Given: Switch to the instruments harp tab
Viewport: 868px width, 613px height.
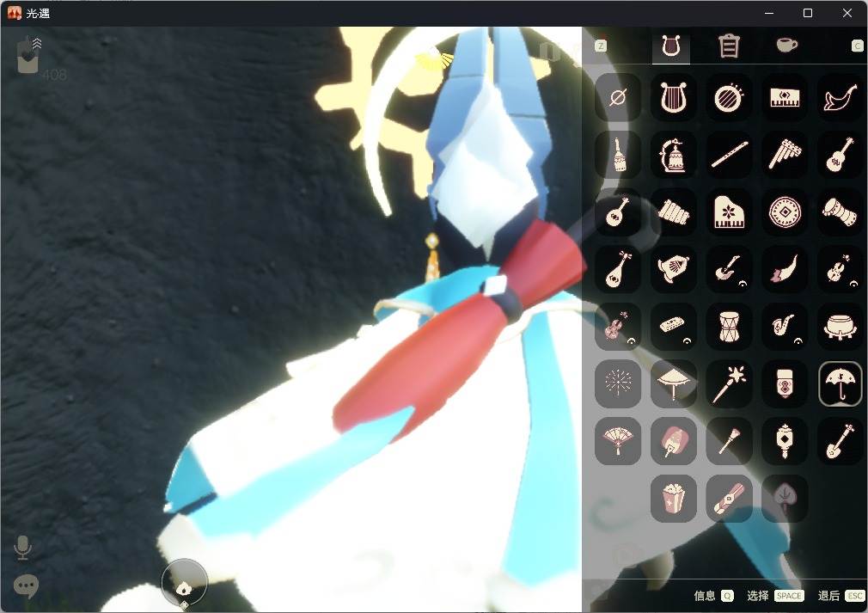Looking at the screenshot, I should (671, 46).
